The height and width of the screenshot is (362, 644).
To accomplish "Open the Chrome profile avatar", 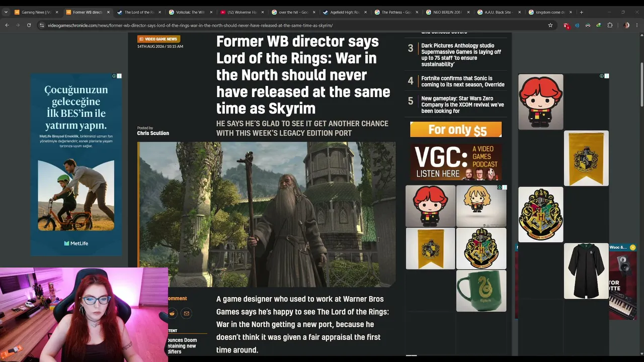I will 626,25.
